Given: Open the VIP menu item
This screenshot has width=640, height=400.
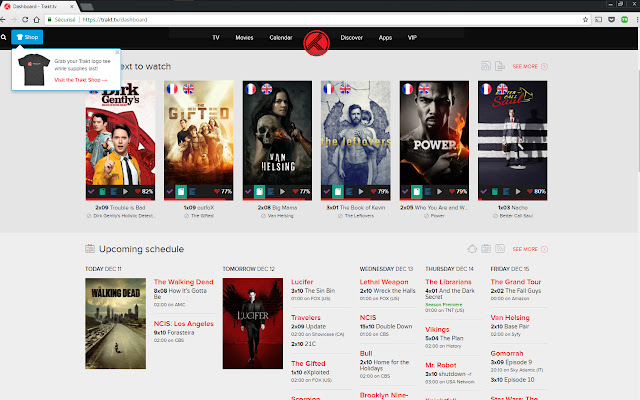Looking at the screenshot, I should (412, 38).
